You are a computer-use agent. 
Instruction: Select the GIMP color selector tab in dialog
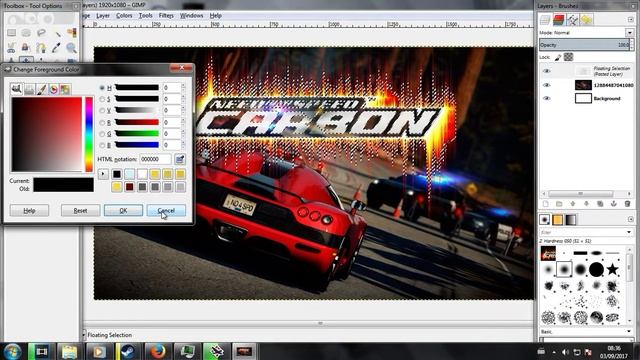point(16,89)
